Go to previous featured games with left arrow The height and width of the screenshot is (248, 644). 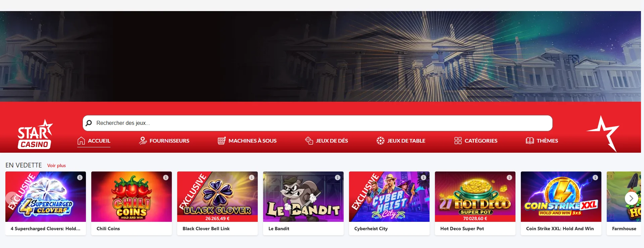12,198
